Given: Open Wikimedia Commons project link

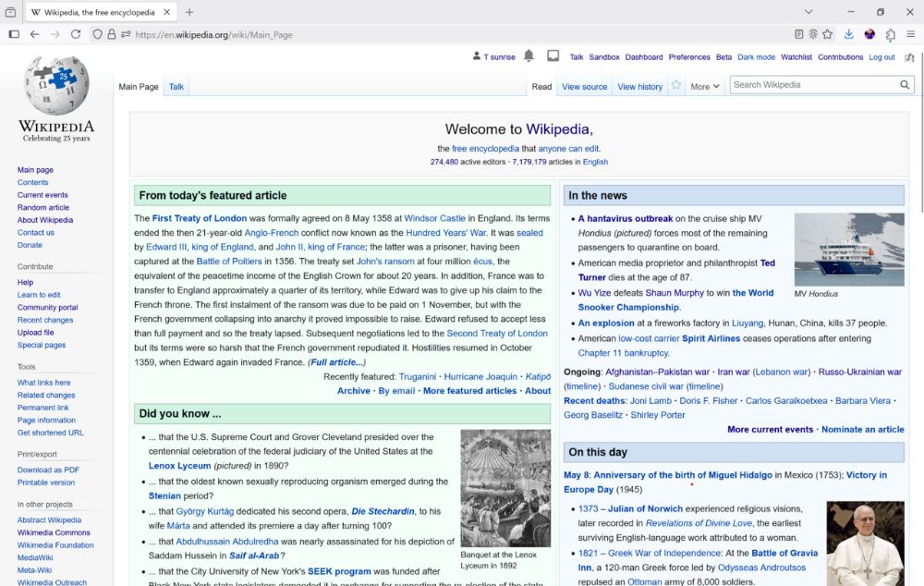Looking at the screenshot, I should 54,532.
